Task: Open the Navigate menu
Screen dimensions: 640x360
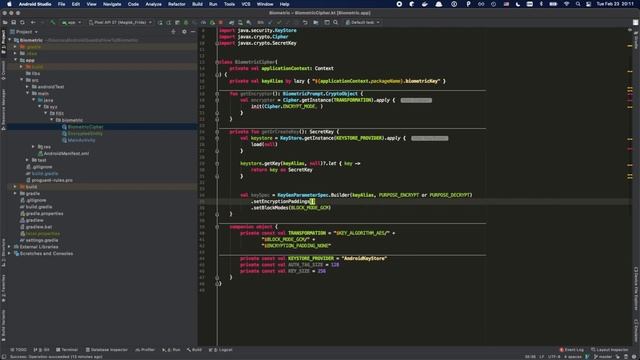Action: point(112,4)
